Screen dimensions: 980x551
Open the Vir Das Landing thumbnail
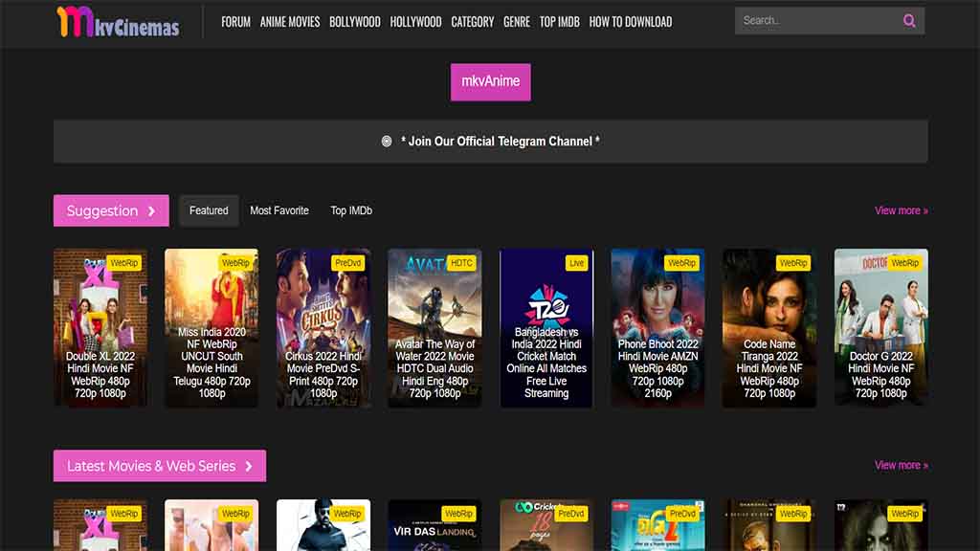point(435,525)
